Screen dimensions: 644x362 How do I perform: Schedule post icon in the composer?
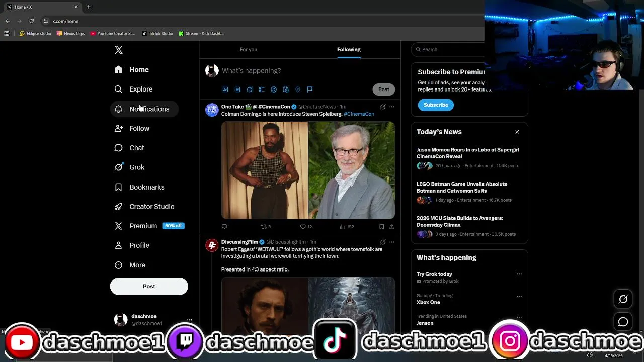point(286,89)
